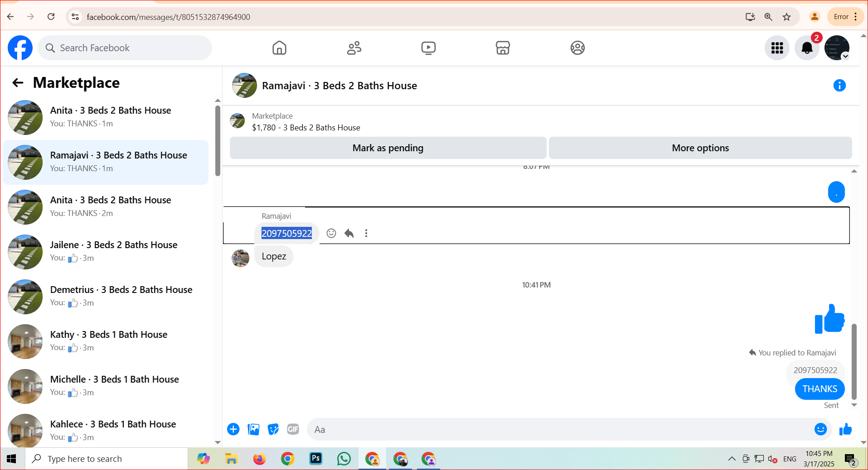This screenshot has height=470, width=868.
Task: Open Anita conversation sent 1m ago
Action: tap(106, 117)
